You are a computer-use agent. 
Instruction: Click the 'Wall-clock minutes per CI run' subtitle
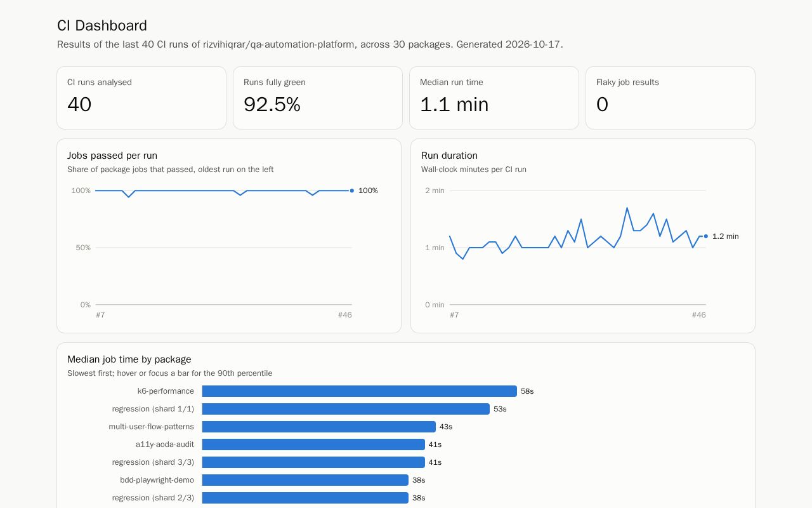click(x=474, y=170)
